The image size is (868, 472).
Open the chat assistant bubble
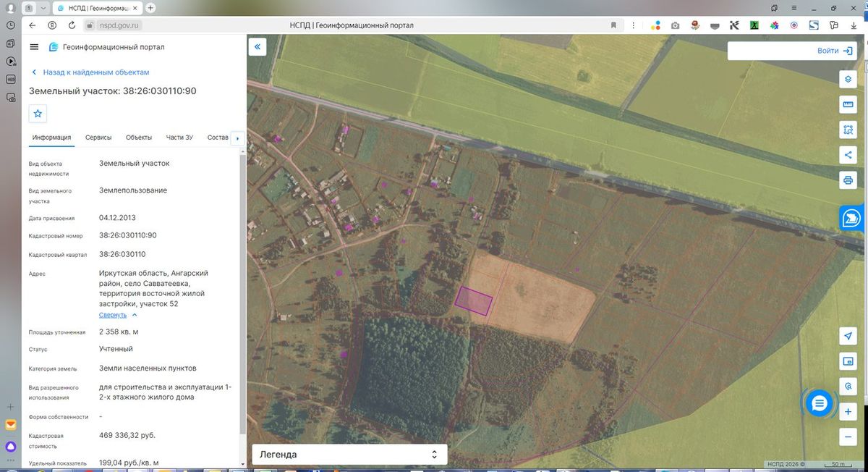tap(819, 403)
